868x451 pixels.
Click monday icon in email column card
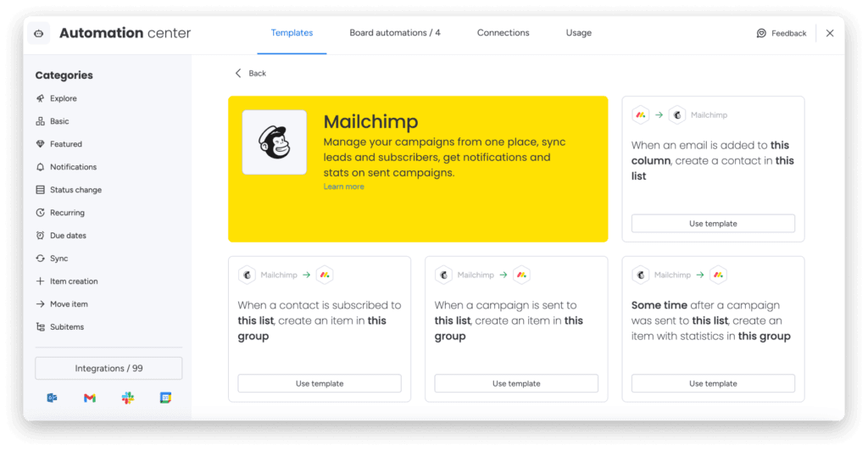tap(641, 115)
